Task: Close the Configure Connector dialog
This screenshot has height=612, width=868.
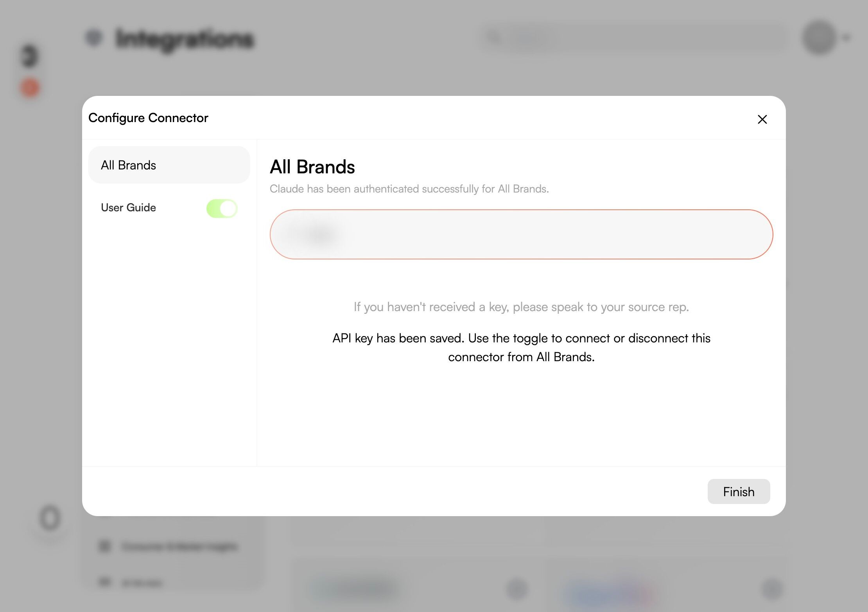Action: tap(762, 119)
